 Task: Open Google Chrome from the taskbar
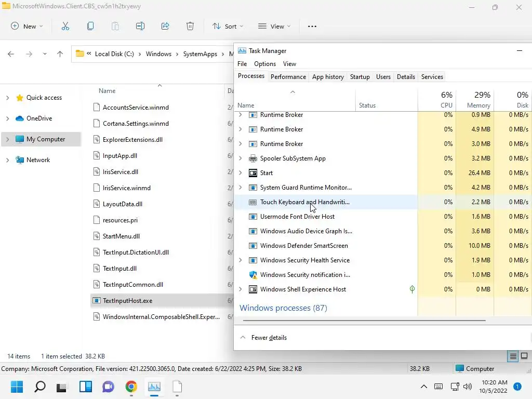coord(131,387)
